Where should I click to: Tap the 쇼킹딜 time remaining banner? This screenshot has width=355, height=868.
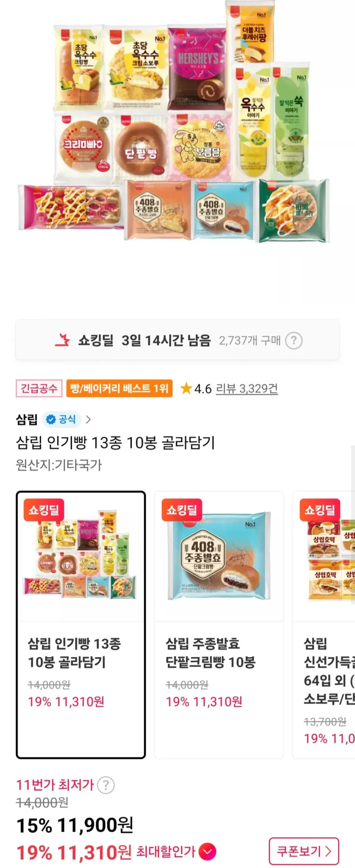[x=177, y=340]
